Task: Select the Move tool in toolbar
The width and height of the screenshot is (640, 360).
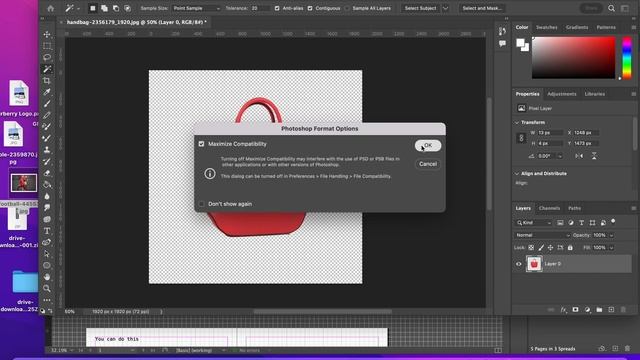Action: coord(47,34)
